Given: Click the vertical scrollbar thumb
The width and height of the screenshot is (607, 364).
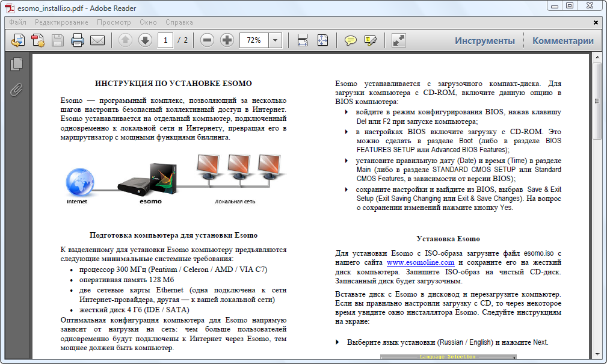Looking at the screenshot, I should pos(597,102).
